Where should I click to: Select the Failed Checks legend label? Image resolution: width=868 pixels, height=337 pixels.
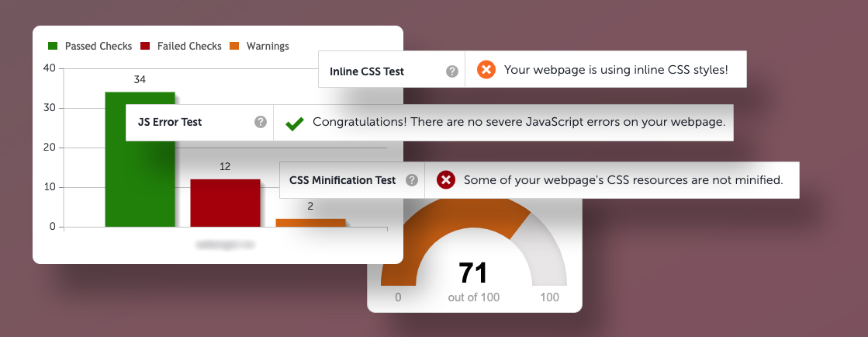point(189,47)
